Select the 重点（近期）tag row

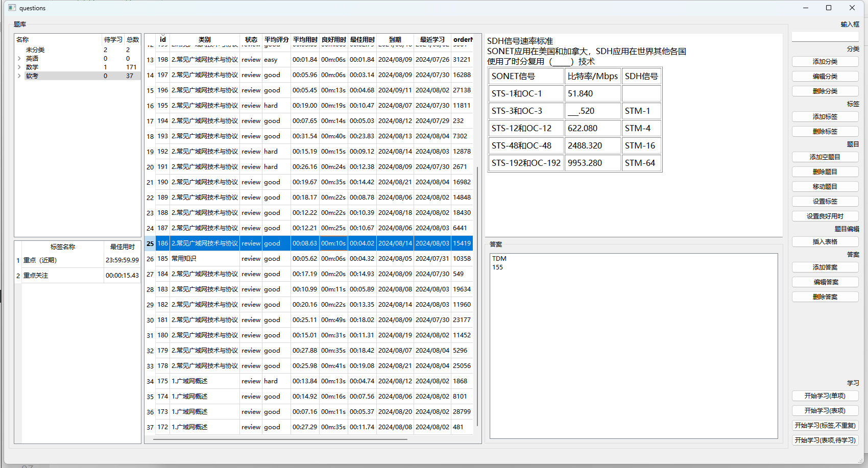tap(78, 260)
